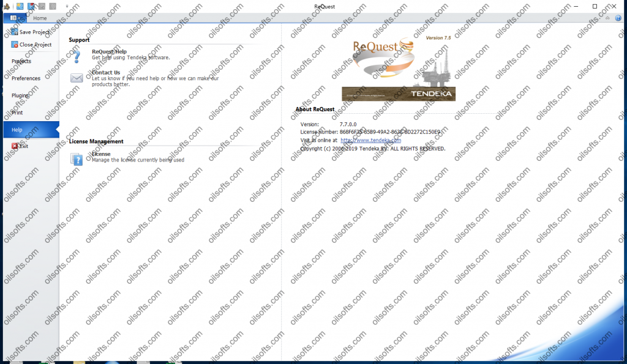Click the blue question mark help icon
Viewport: 627px width, 364px height.
click(x=77, y=57)
